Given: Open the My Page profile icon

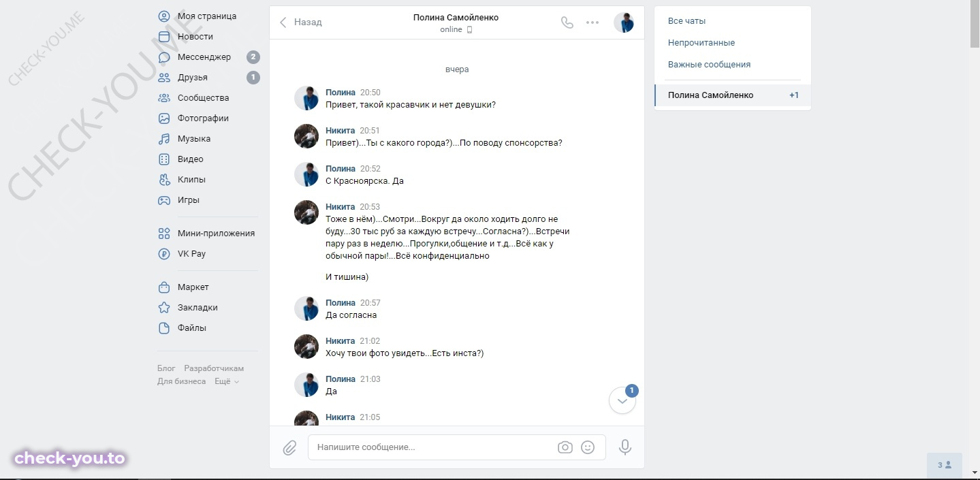Looking at the screenshot, I should [x=164, y=16].
